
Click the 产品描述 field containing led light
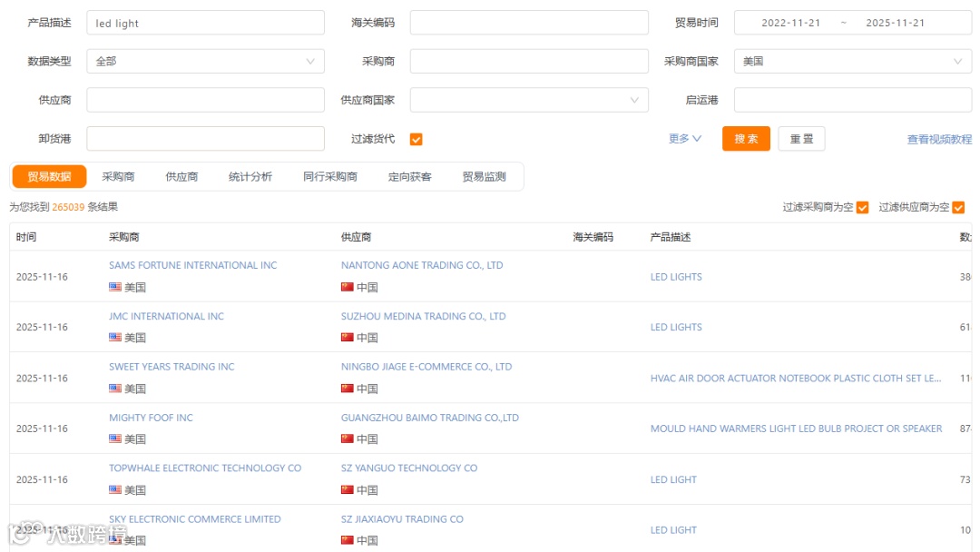pos(206,23)
